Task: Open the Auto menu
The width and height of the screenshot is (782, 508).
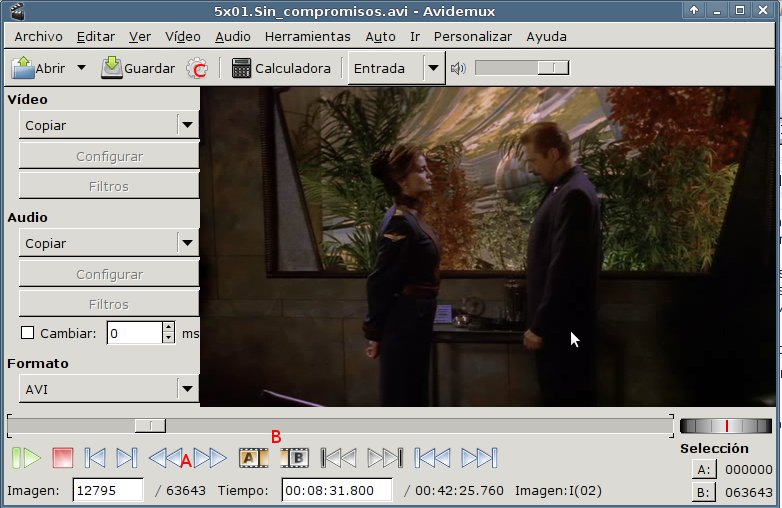Action: click(380, 37)
